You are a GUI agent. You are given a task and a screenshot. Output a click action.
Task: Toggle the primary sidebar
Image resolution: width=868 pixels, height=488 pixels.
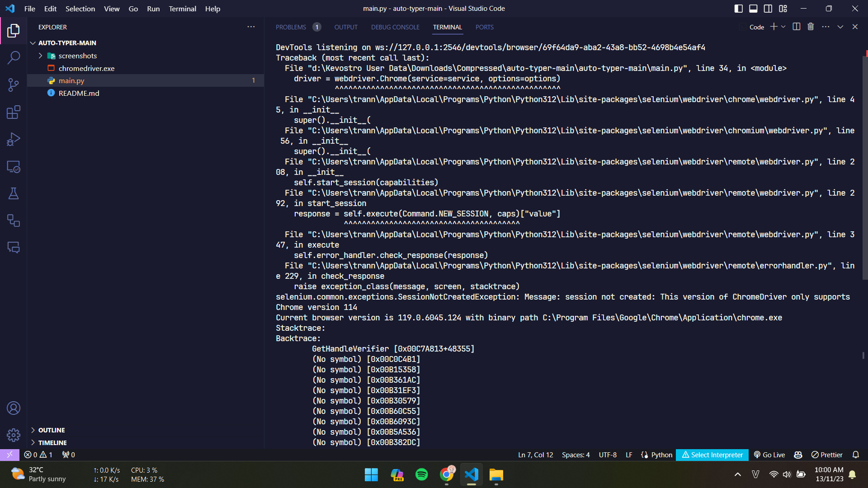(738, 8)
